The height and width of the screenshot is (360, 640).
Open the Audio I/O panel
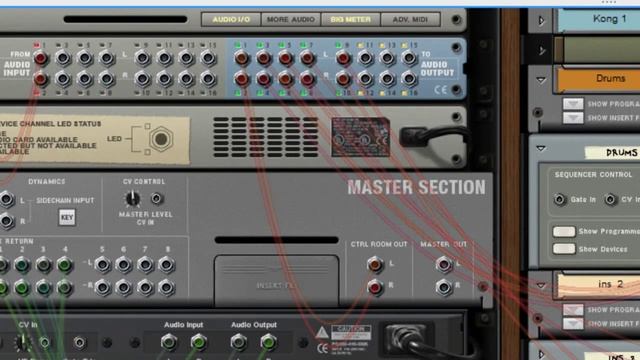click(231, 19)
